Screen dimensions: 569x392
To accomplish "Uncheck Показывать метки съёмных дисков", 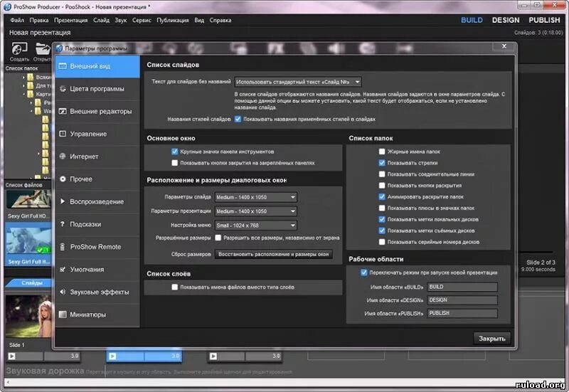I will click(x=382, y=231).
